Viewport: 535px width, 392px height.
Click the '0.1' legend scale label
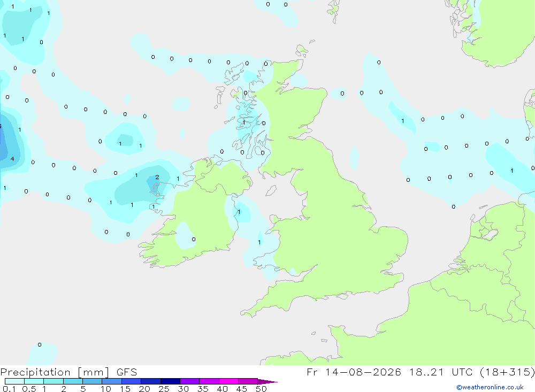[x=9, y=389]
